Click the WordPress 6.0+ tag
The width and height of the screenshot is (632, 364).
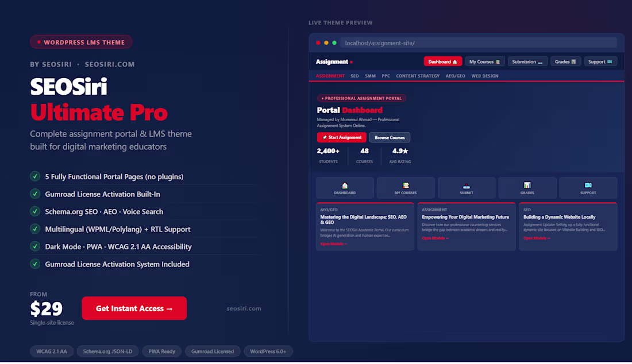[268, 351]
